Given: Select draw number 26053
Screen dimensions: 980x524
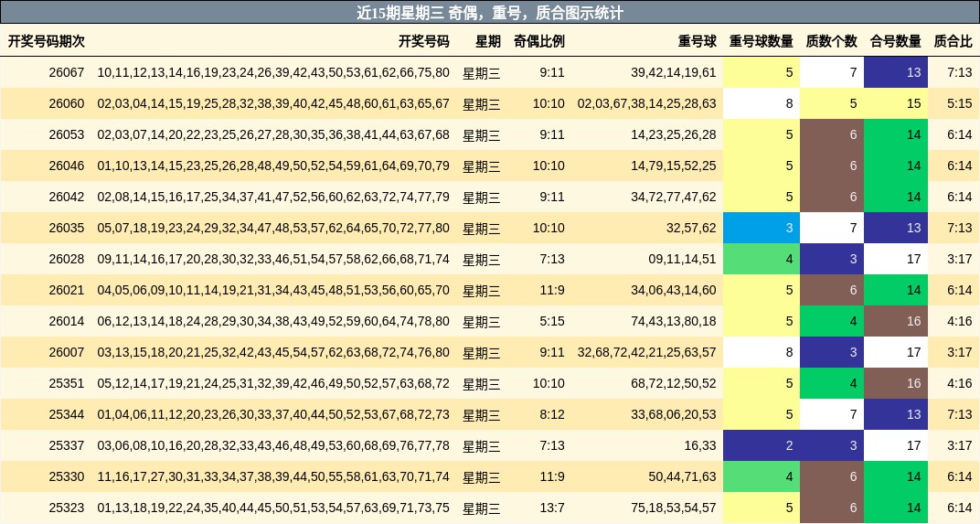Looking at the screenshot, I should tap(67, 134).
